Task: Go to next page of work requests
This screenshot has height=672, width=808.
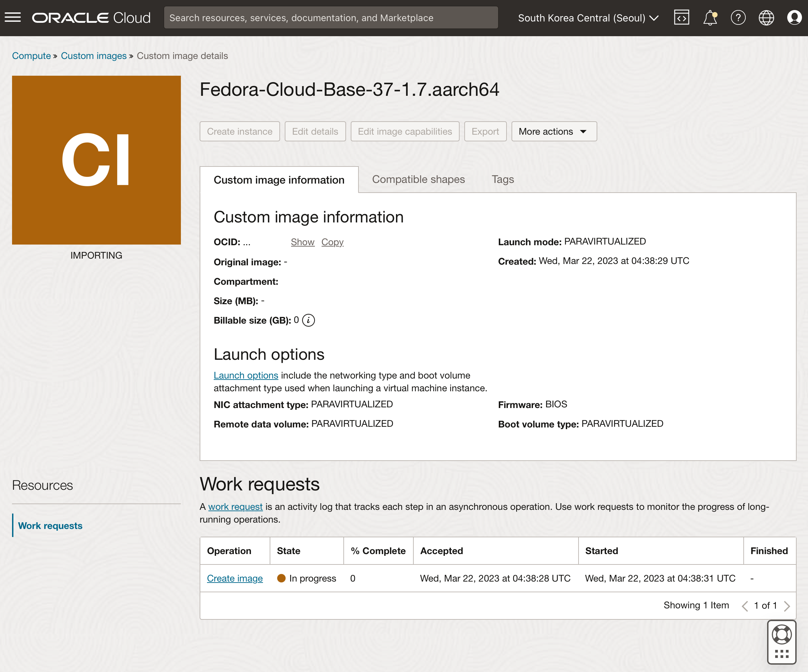Action: (787, 606)
